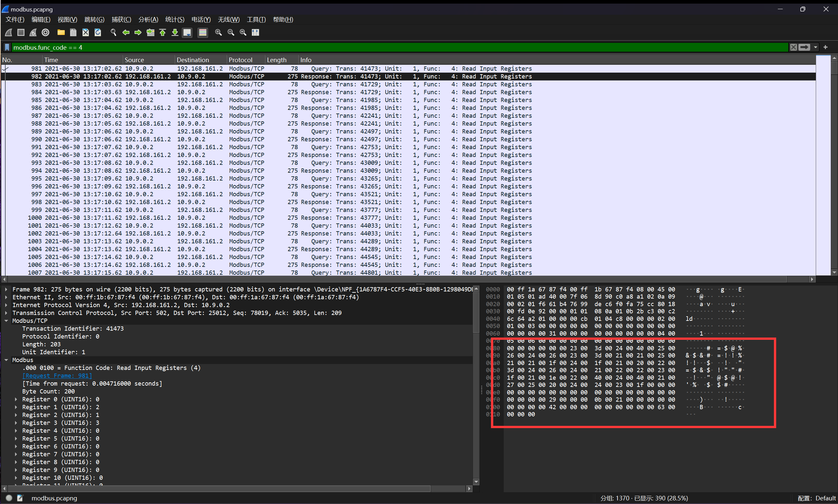Image resolution: width=838 pixels, height=504 pixels.
Task: Open the display filter history dropdown
Action: (x=815, y=47)
